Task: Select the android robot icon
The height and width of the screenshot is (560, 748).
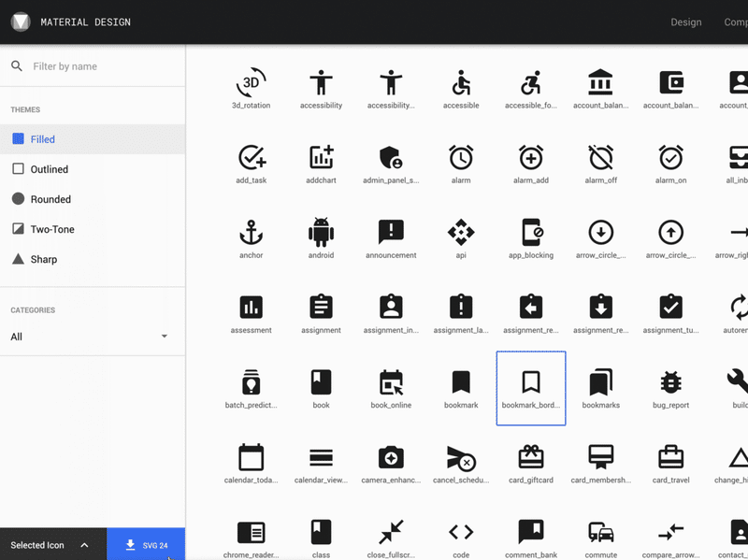Action: click(321, 232)
